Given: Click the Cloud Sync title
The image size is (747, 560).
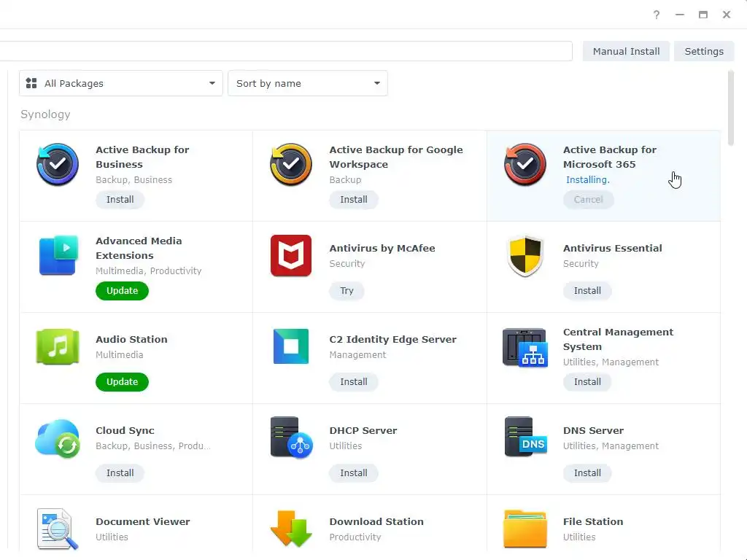Looking at the screenshot, I should (125, 430).
